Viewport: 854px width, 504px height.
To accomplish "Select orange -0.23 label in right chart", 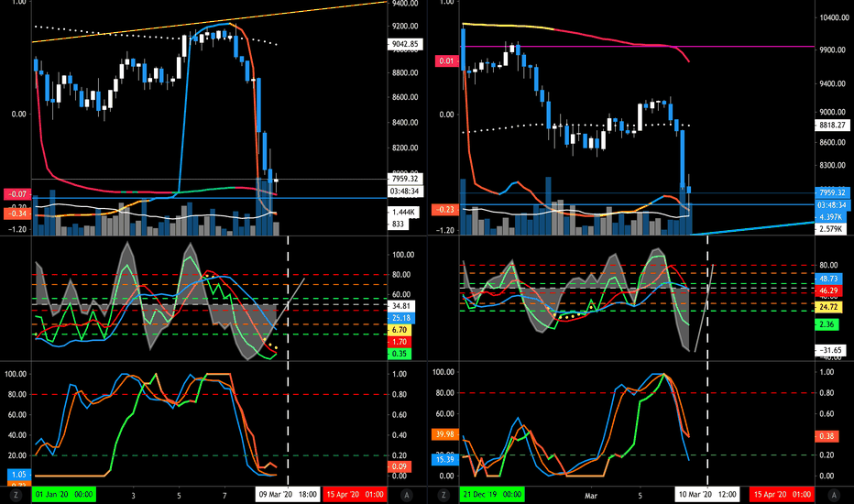I will (x=445, y=209).
